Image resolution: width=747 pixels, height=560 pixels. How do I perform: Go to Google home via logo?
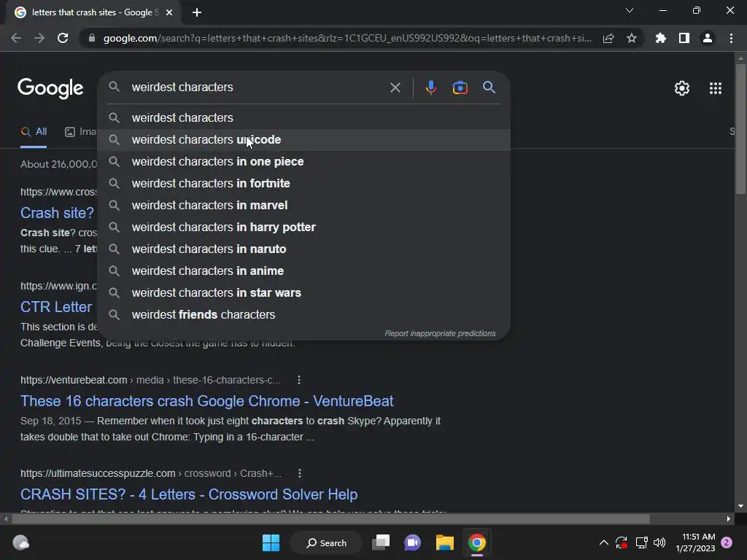(x=50, y=88)
